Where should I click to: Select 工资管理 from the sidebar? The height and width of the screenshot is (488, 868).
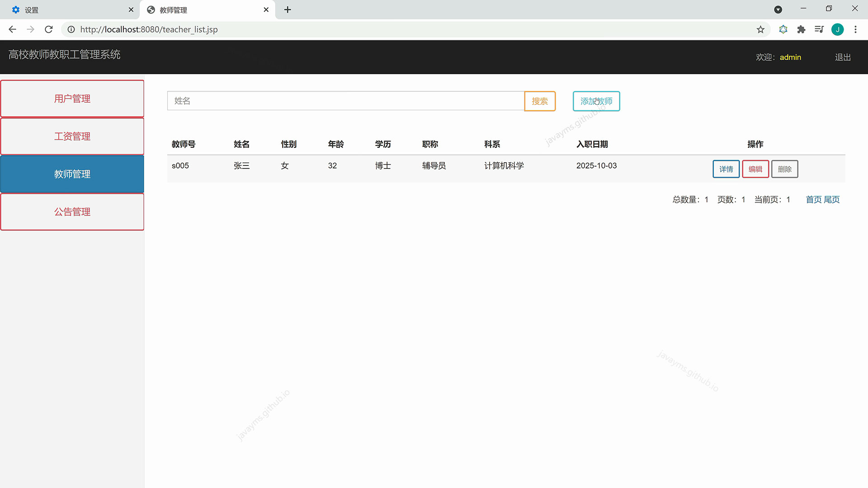pyautogui.click(x=72, y=136)
